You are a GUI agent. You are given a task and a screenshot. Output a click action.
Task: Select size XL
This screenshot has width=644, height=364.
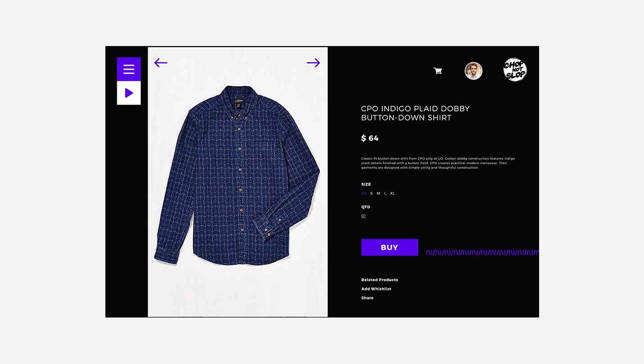point(392,193)
